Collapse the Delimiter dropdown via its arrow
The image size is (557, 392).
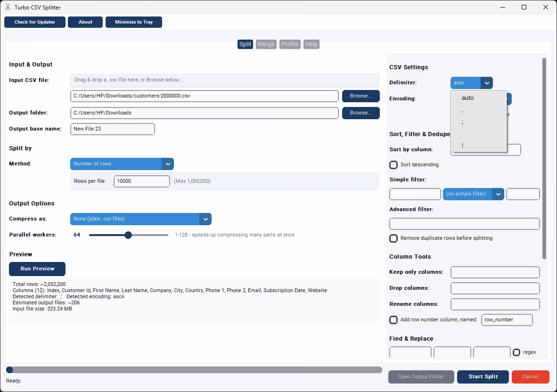487,83
